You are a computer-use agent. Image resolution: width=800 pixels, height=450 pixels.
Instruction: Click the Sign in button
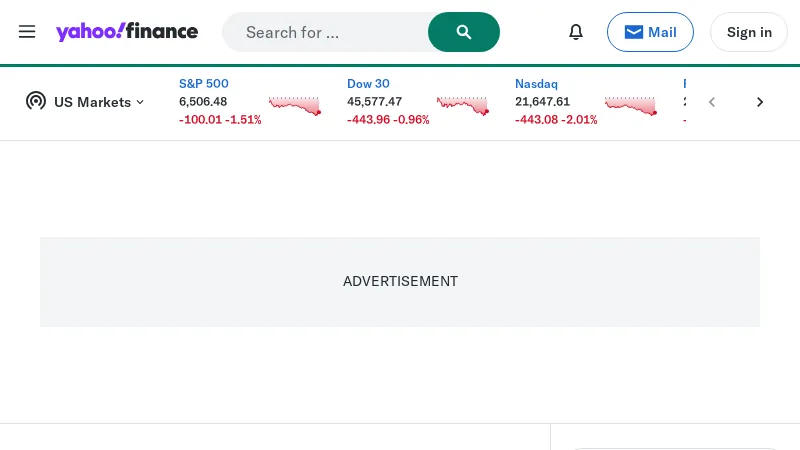(x=749, y=32)
